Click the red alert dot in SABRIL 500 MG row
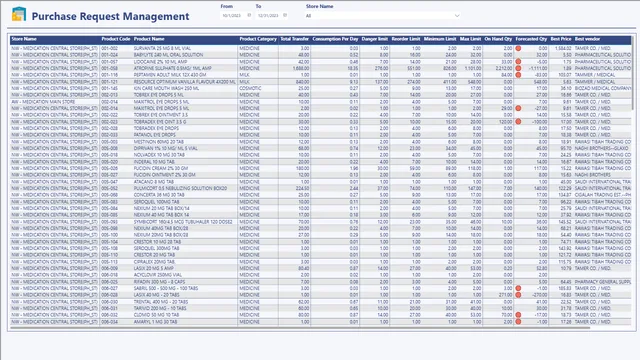Viewport: 640px width, 360px height. coord(518,288)
